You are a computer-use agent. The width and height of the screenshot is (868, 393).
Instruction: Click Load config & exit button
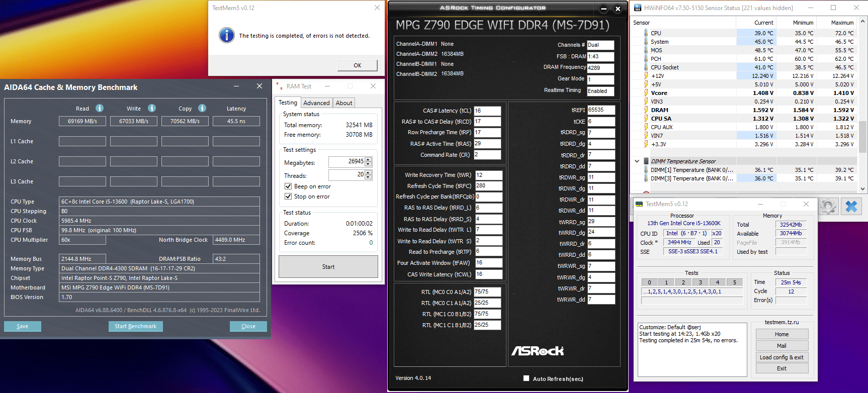point(782,357)
